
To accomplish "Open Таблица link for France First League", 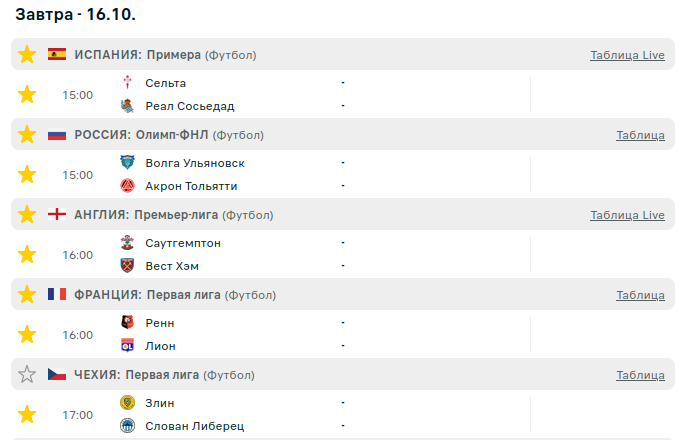I will point(640,295).
